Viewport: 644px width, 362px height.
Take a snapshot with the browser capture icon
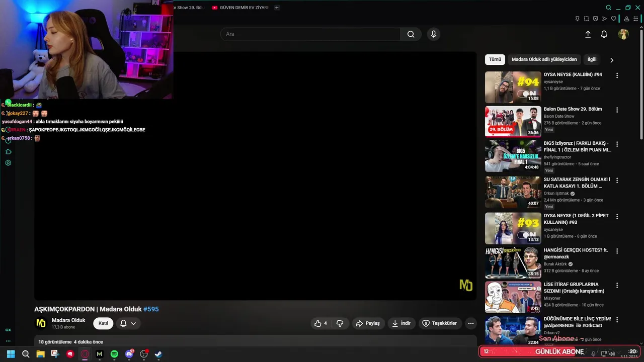coord(586,19)
